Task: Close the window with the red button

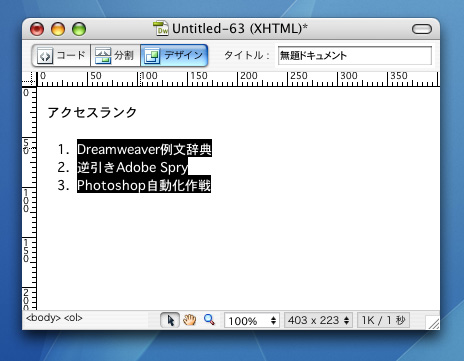Action: coord(37,29)
